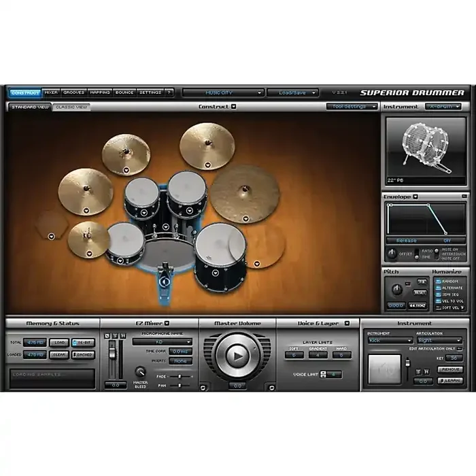Switch to the Mixer tab
This screenshot has height=476, width=476.
coord(51,92)
